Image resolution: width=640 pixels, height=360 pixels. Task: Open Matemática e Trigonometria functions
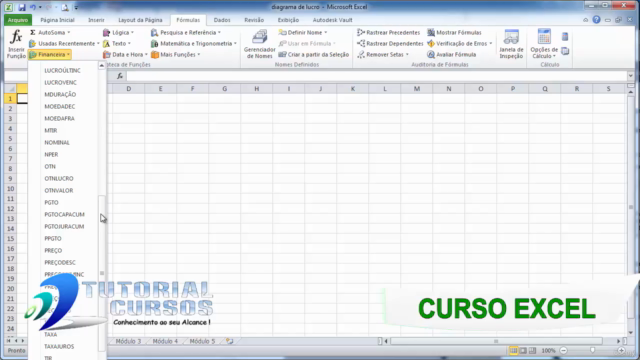pyautogui.click(x=193, y=43)
